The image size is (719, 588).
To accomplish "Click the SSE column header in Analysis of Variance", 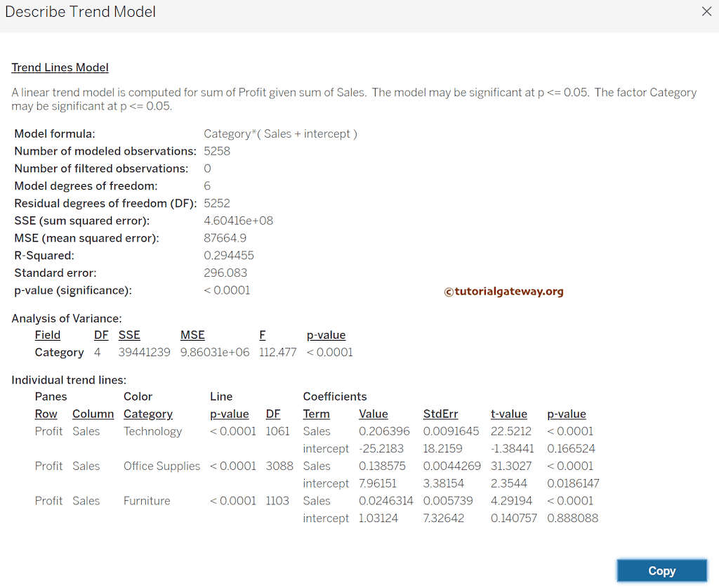I will pos(129,335).
